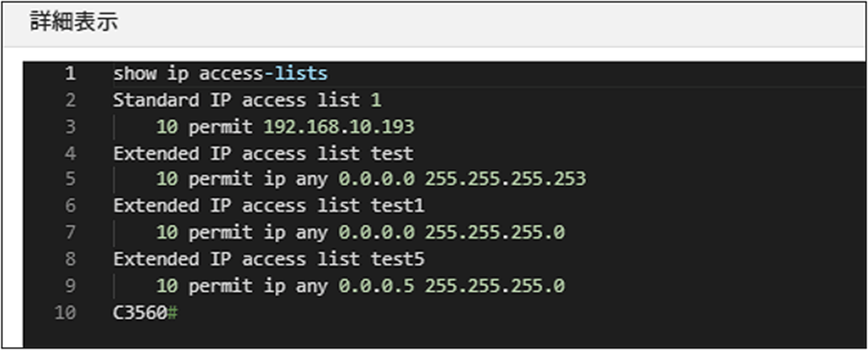The image size is (868, 350).
Task: Click the Extended IP access list test5 line
Action: (269, 259)
